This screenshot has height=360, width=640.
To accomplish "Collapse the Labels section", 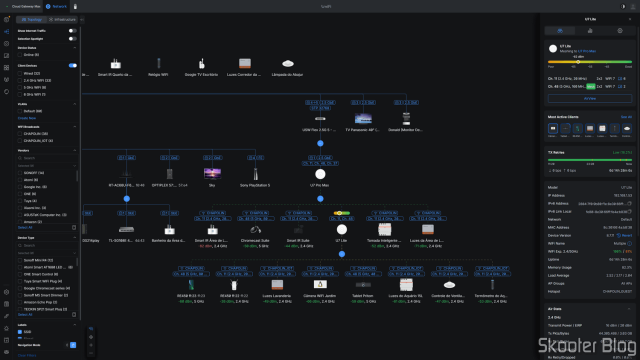I will pyautogui.click(x=75, y=325).
